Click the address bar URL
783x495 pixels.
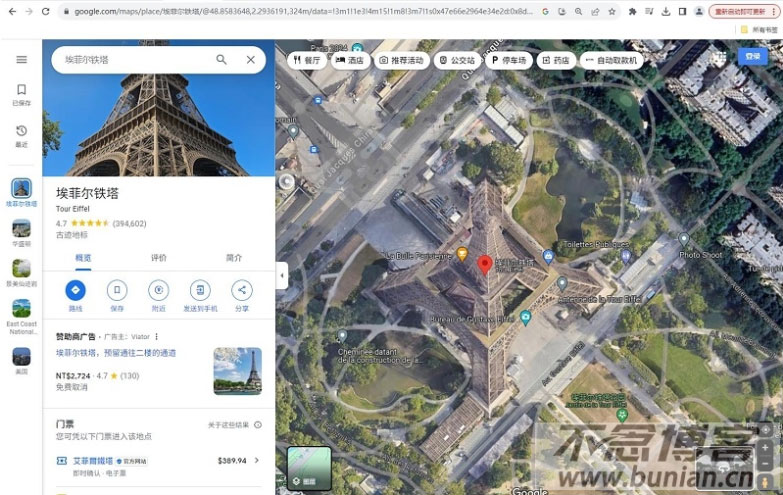point(303,11)
